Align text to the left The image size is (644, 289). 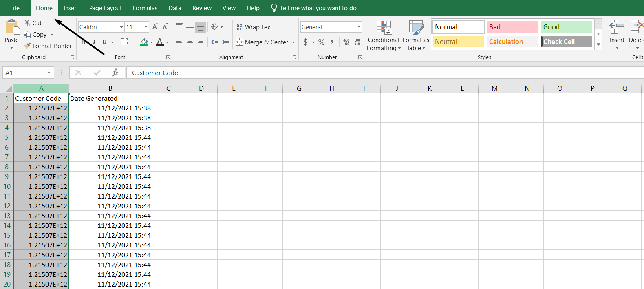[179, 42]
